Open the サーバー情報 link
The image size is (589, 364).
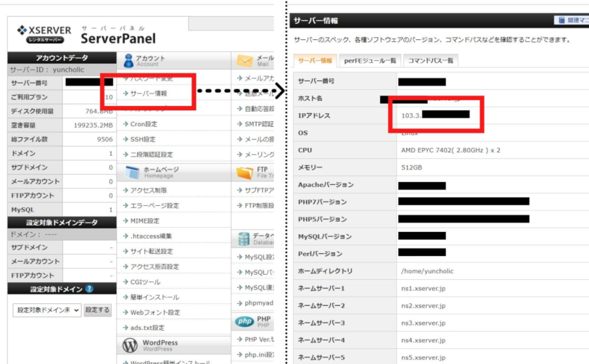pos(149,93)
